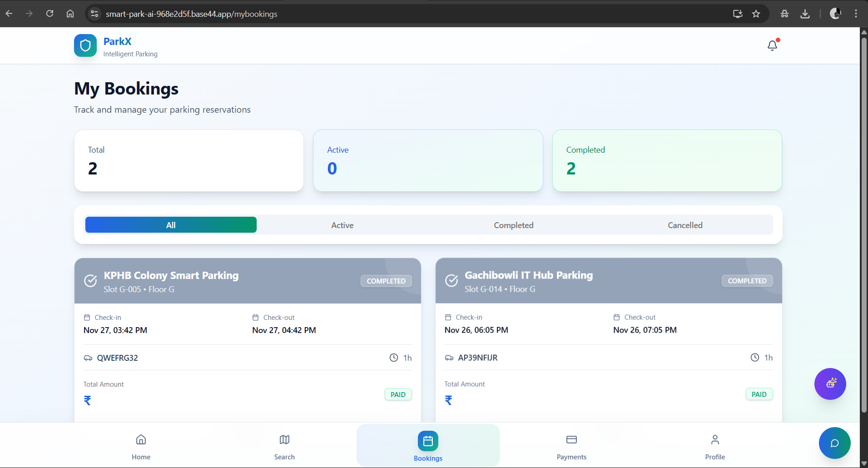Click vehicle number AP39NFIJR
This screenshot has height=468, width=868.
(x=478, y=358)
